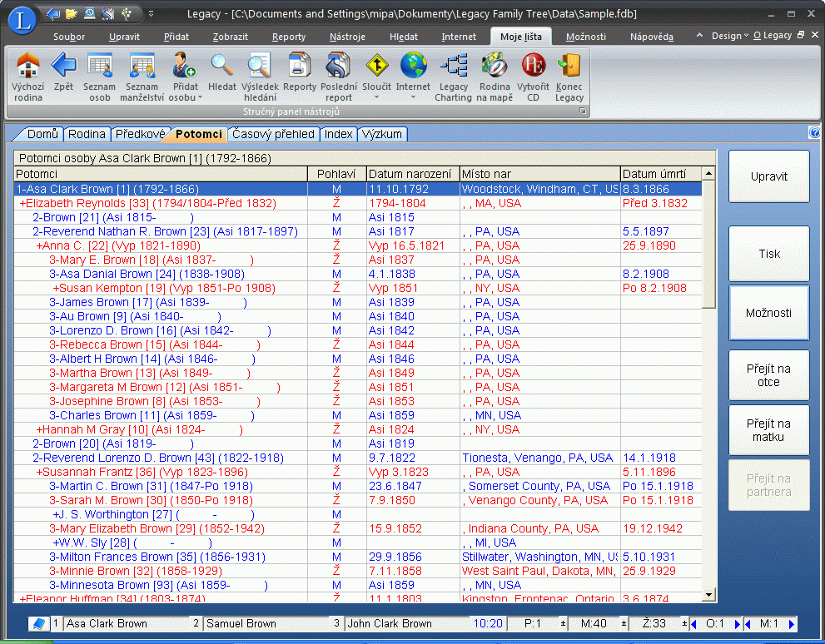Image resolution: width=825 pixels, height=644 pixels.
Task: Click the Datum narození column header
Action: click(413, 174)
